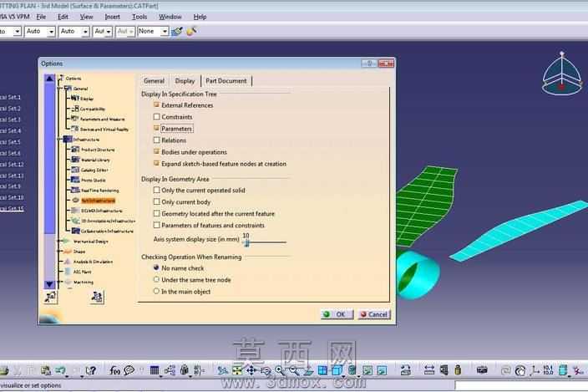The width and height of the screenshot is (588, 392).
Task: Check Parameters of features and constraints
Action: tap(157, 225)
